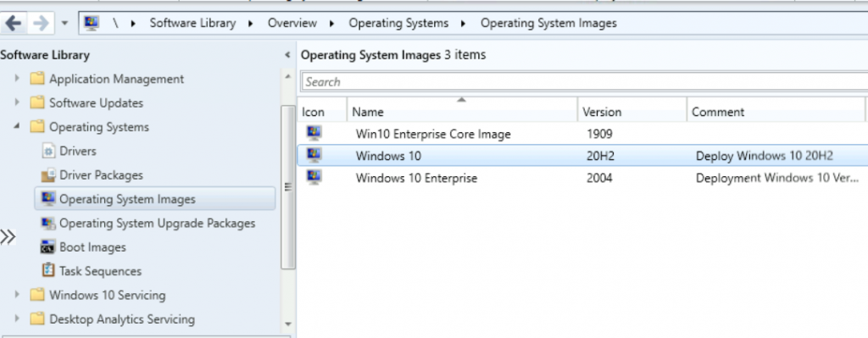Click version 1909 cell
Screen dimensions: 868x338
[x=599, y=134]
